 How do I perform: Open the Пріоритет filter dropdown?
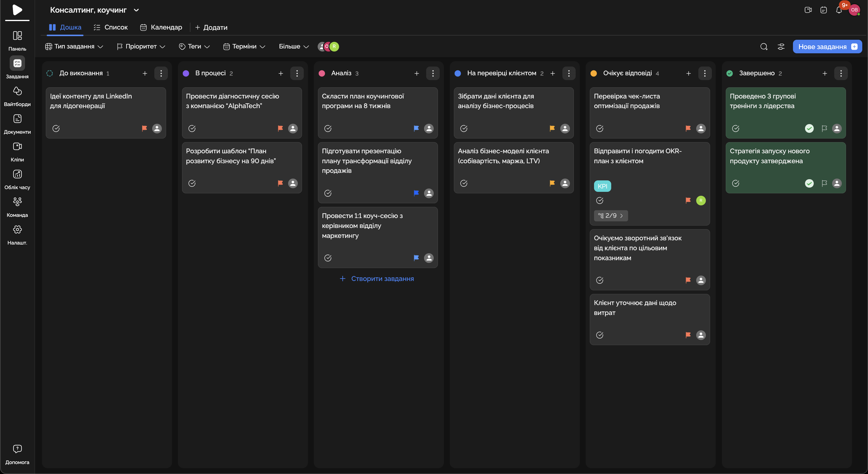point(141,46)
